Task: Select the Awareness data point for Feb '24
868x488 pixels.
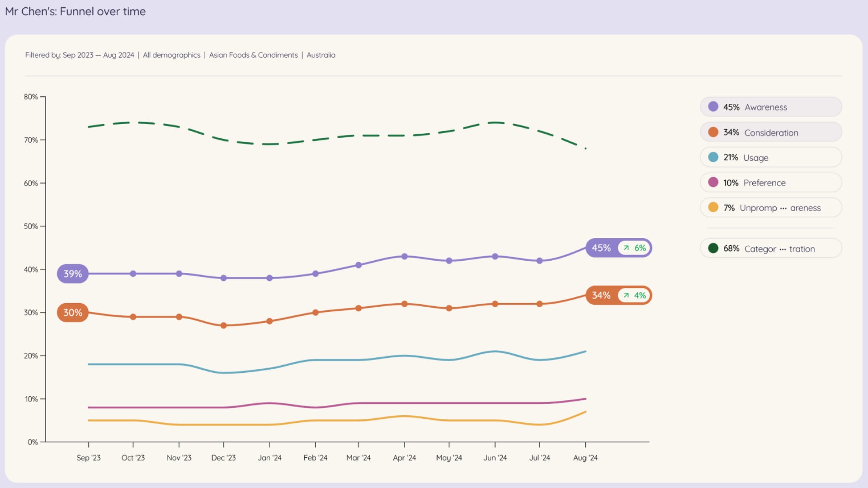Action: tap(316, 274)
